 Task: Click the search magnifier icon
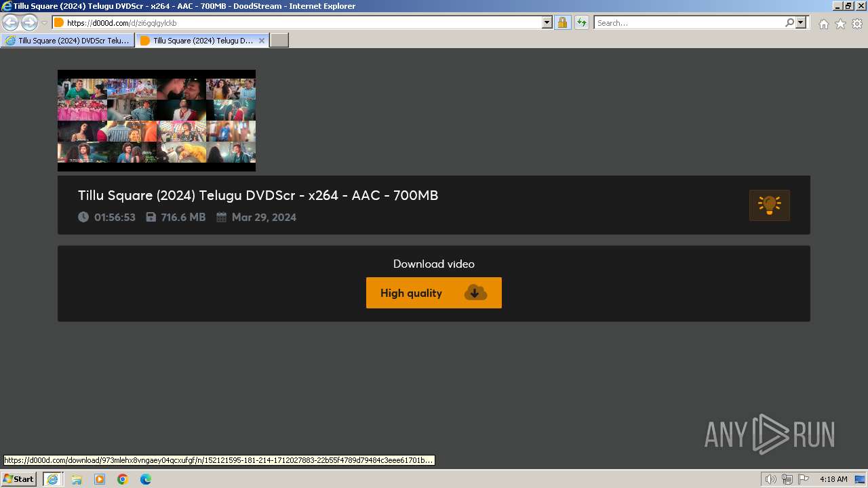(x=789, y=23)
